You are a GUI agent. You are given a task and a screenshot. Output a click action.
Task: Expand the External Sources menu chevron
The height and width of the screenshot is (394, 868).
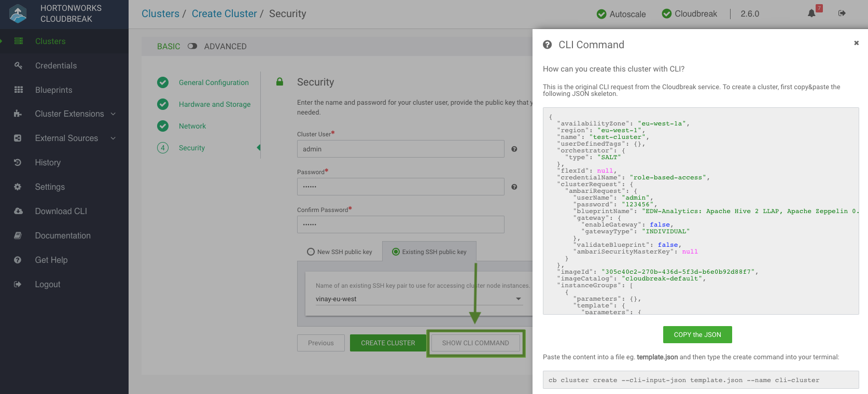pyautogui.click(x=113, y=138)
